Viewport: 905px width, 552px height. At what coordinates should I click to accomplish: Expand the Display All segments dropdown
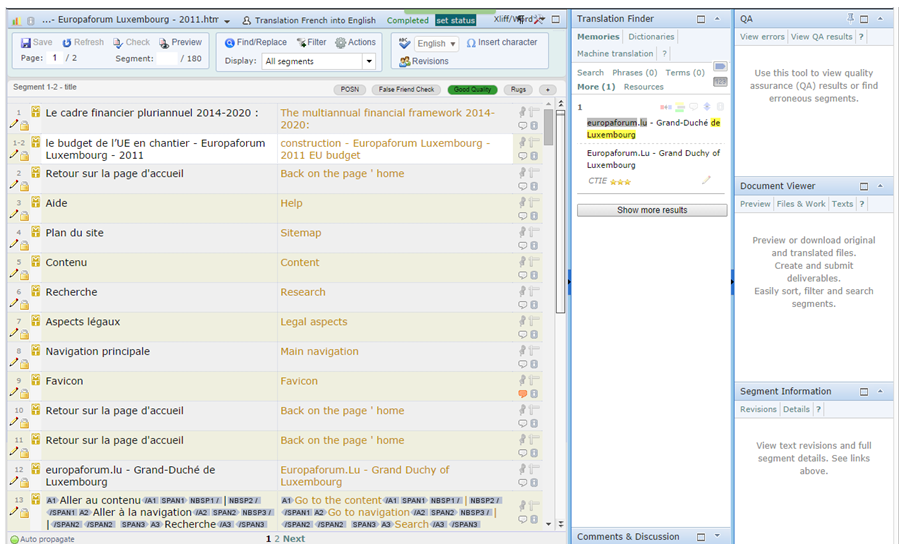[x=368, y=62]
